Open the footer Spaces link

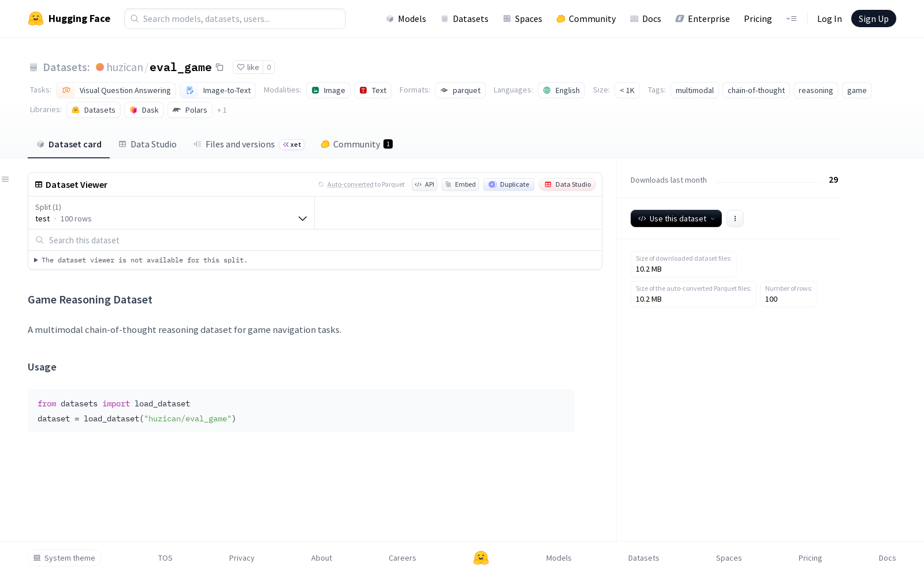[x=729, y=558]
